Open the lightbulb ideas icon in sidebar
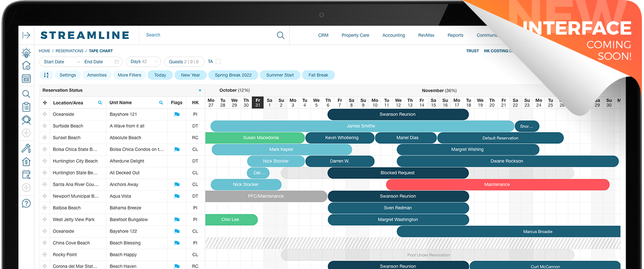Viewport: 644px width, 269px height. (x=26, y=53)
